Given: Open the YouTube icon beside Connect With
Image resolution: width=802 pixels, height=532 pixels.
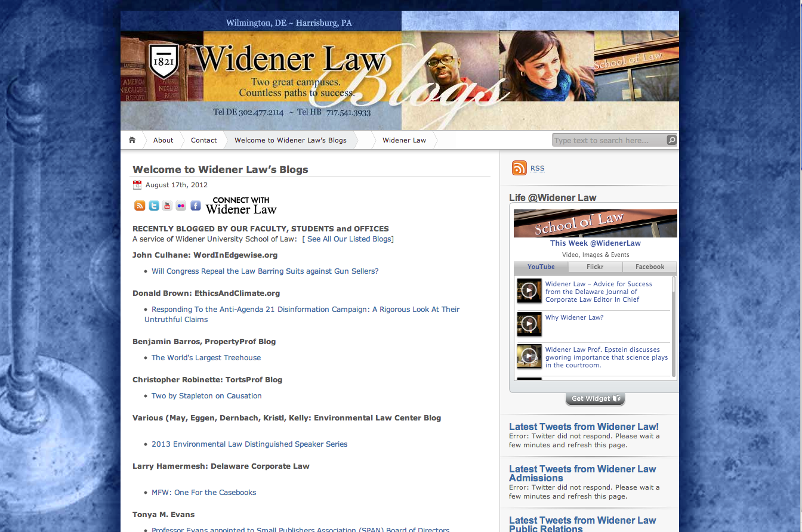Looking at the screenshot, I should (167, 206).
